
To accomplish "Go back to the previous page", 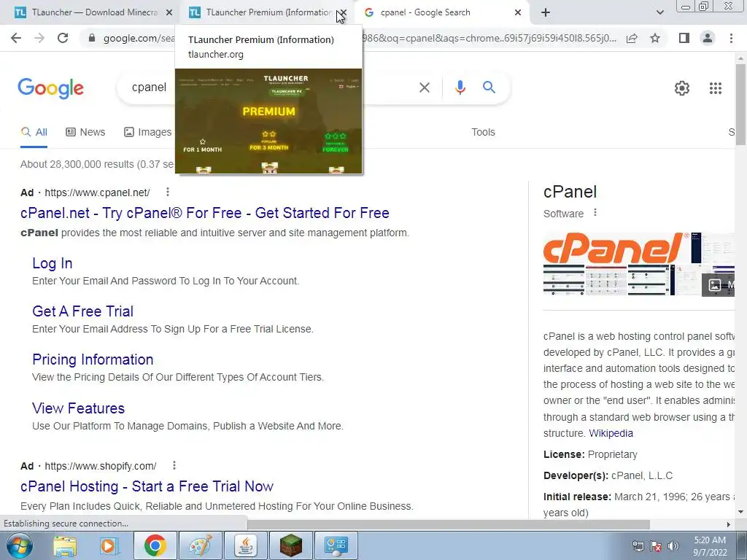I will 16,38.
